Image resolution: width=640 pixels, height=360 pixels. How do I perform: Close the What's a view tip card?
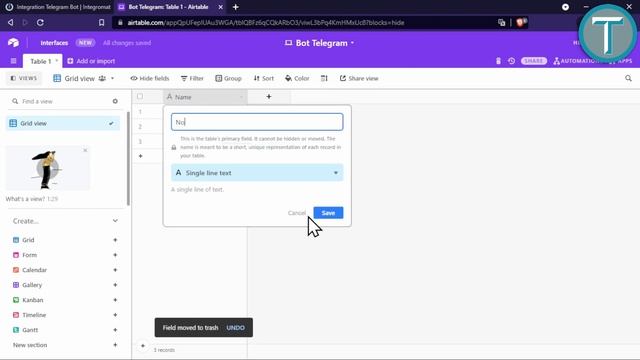click(x=85, y=150)
